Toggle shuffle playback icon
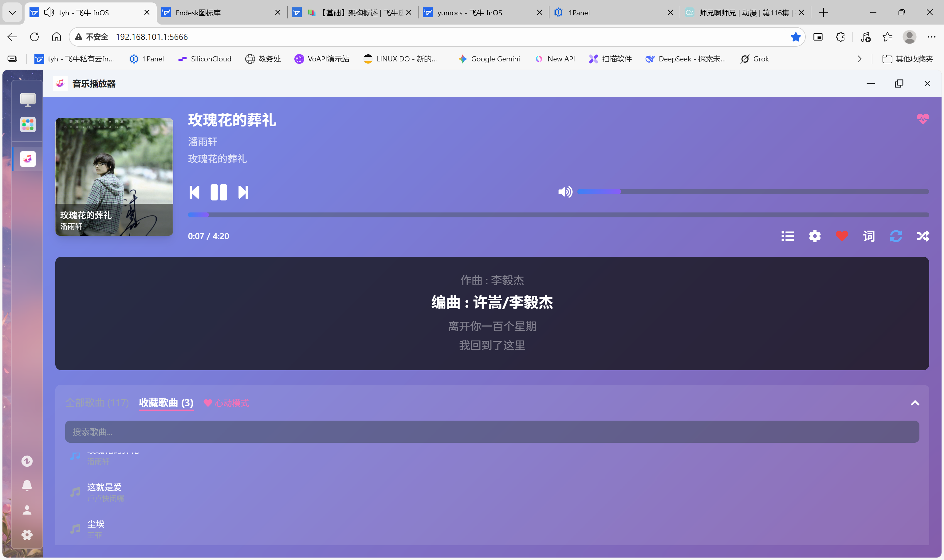 point(923,236)
